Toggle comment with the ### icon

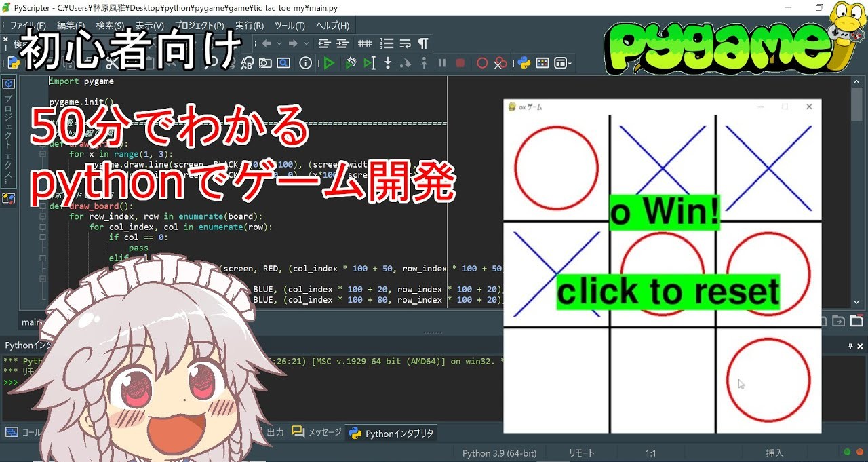click(x=365, y=43)
